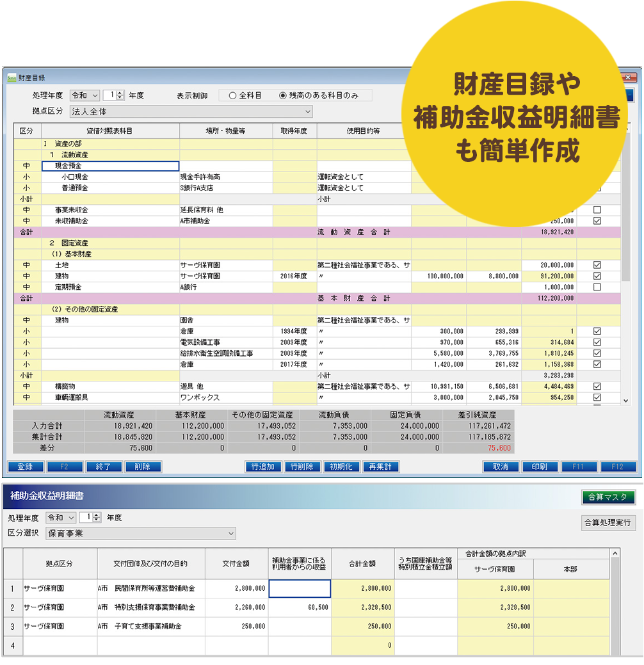Click the 行追加 button

point(263,467)
